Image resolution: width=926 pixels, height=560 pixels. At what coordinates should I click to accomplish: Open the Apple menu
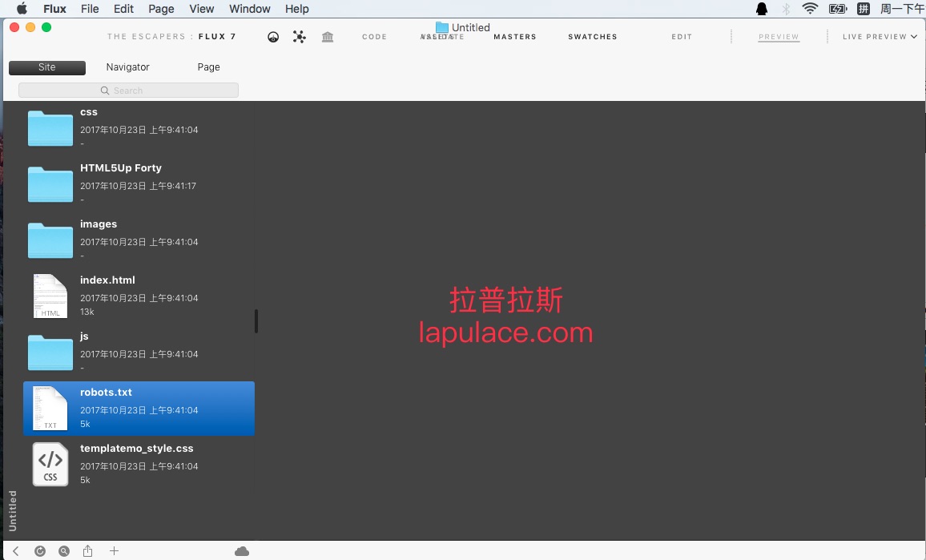22,8
